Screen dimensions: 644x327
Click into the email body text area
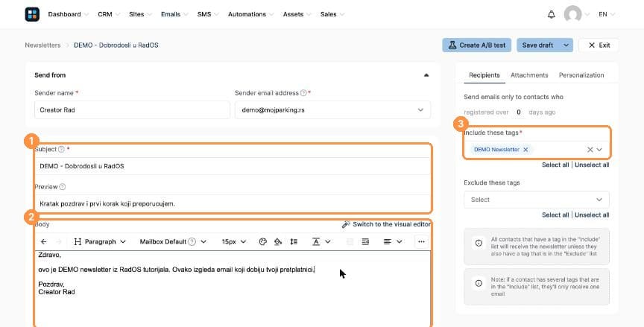pos(233,289)
